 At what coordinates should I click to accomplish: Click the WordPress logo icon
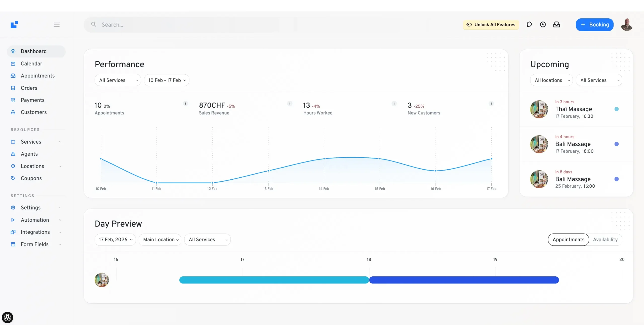point(8,317)
